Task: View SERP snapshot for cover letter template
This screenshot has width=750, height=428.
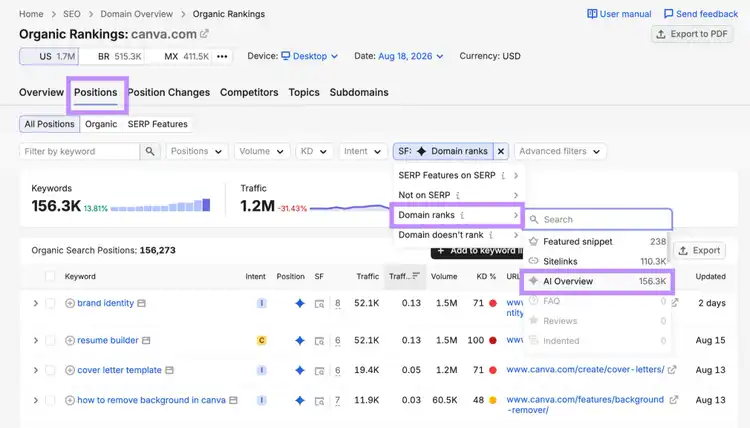Action: 320,370
